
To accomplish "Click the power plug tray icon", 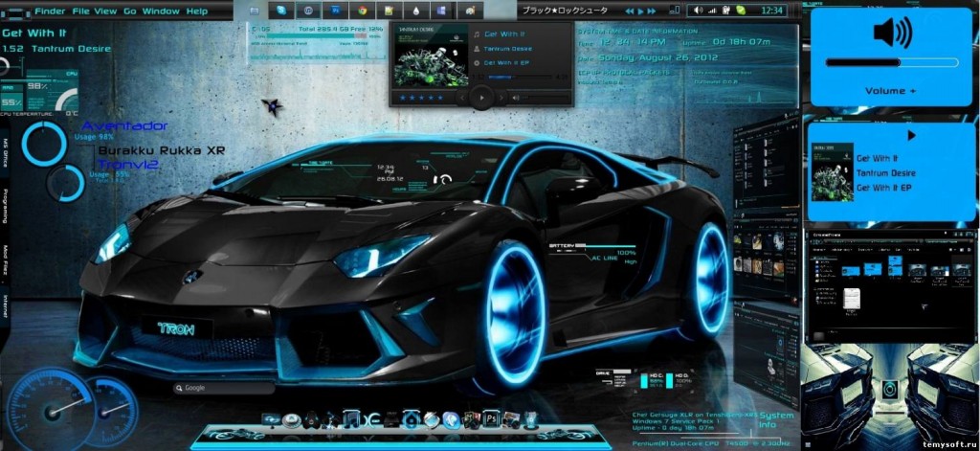I will pyautogui.click(x=726, y=11).
